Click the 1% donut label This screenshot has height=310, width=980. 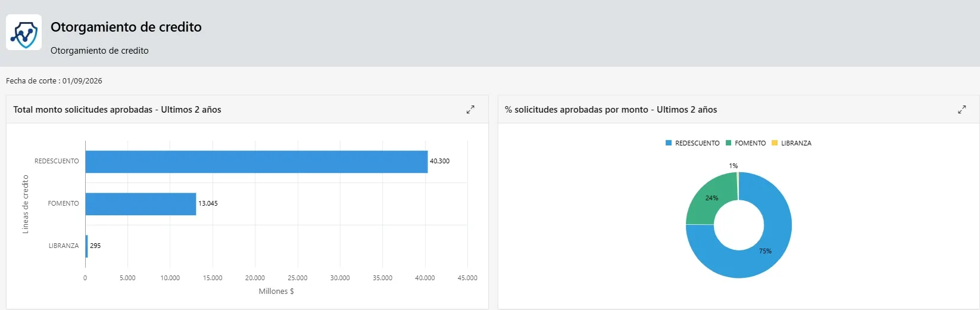[x=734, y=166]
